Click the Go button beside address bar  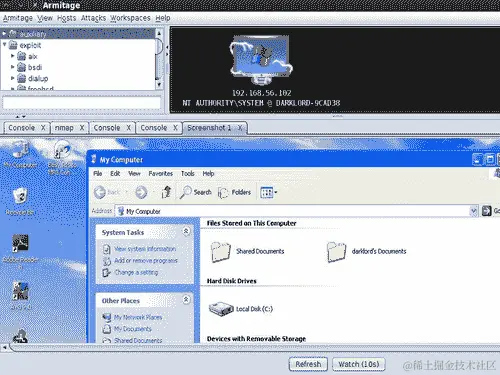tap(490, 211)
